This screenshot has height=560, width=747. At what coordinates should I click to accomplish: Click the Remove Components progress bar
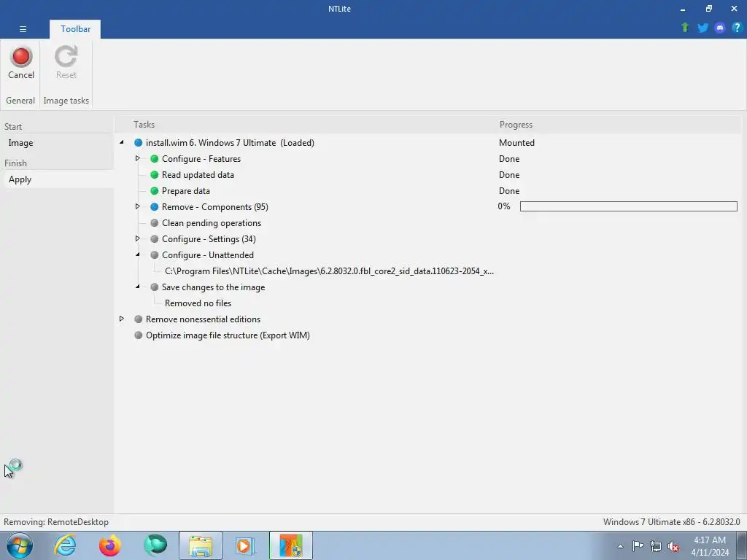click(x=628, y=206)
